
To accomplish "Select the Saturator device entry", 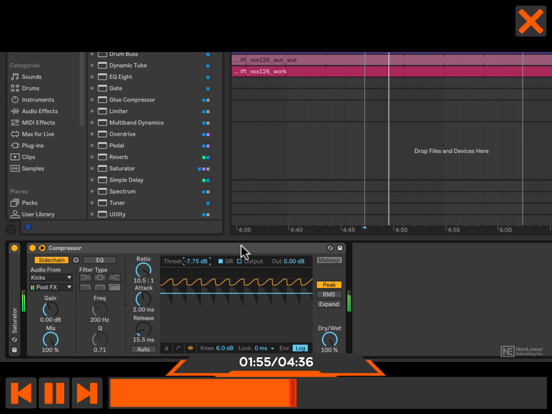I will tap(122, 169).
